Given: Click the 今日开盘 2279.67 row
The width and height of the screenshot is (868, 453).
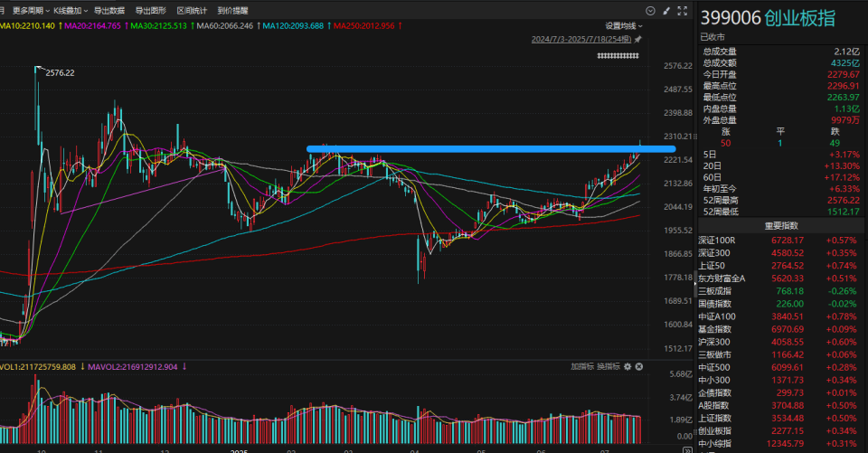Looking at the screenshot, I should (781, 75).
